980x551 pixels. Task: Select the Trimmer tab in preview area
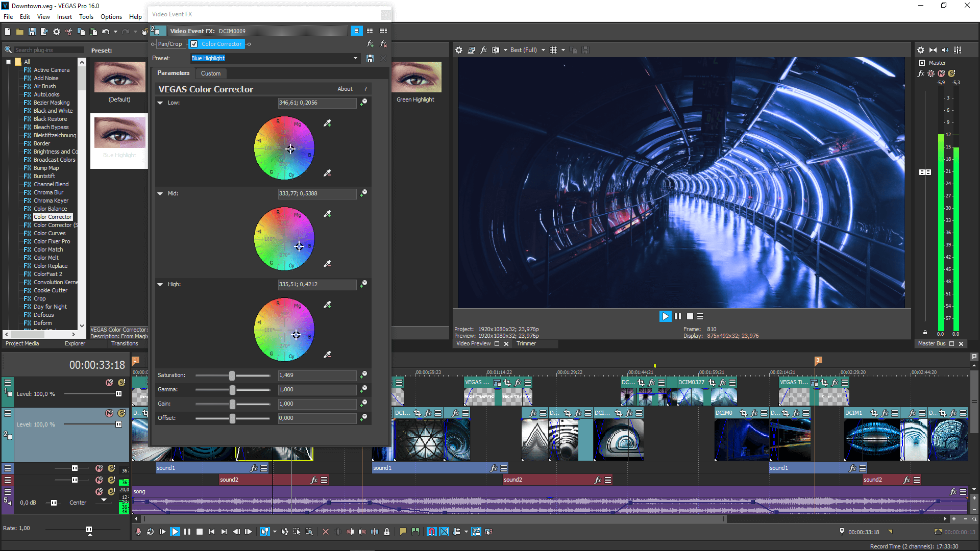coord(528,343)
